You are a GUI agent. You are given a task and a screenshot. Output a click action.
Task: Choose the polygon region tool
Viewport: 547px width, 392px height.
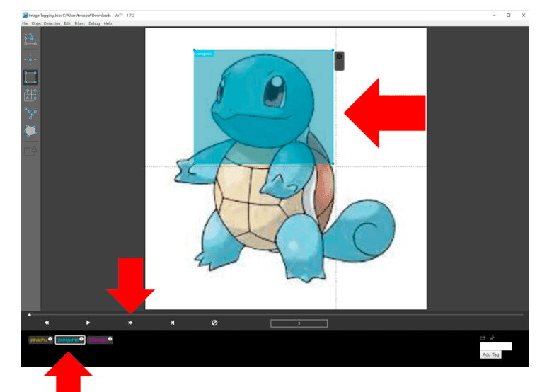click(30, 131)
